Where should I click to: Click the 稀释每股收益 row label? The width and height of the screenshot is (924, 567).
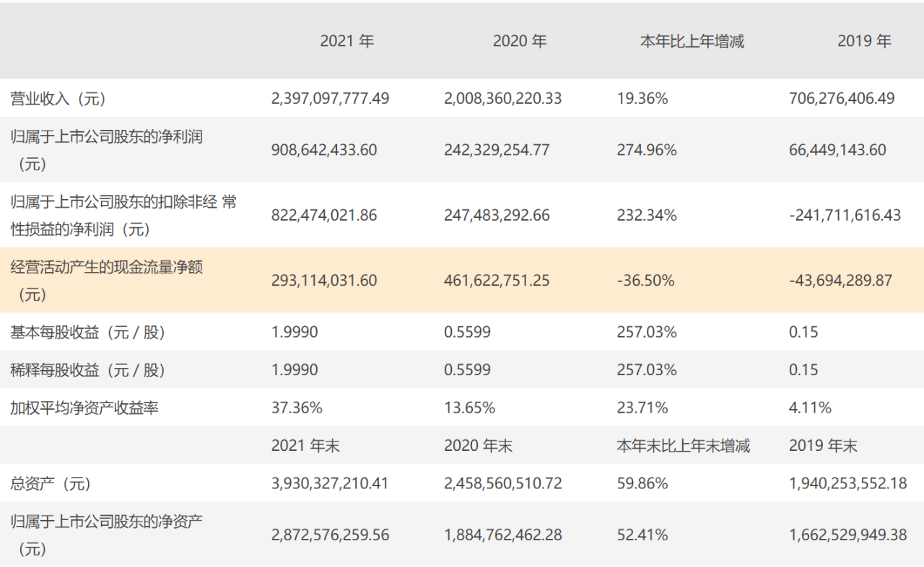88,370
